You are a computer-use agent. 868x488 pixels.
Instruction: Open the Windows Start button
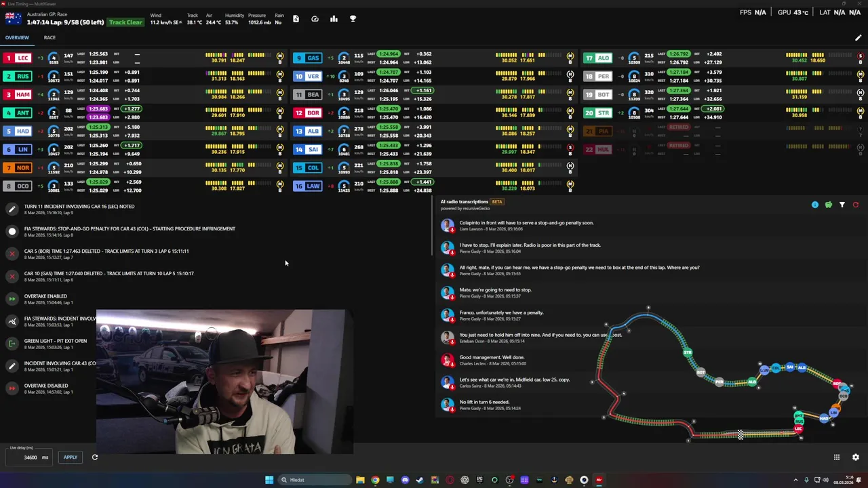(x=269, y=480)
